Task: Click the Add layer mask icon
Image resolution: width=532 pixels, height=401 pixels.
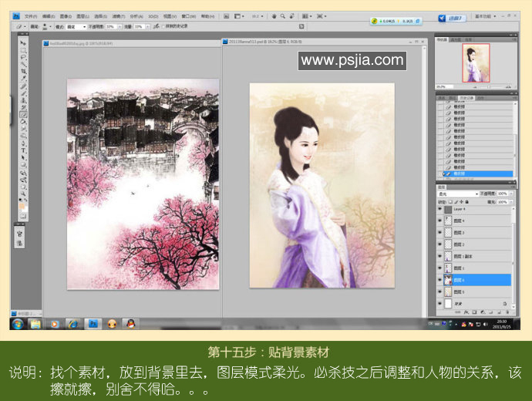Action: coord(474,312)
